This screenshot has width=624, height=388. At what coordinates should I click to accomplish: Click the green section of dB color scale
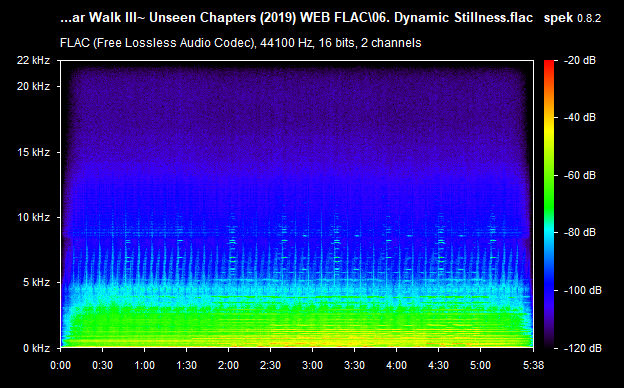coord(549,191)
